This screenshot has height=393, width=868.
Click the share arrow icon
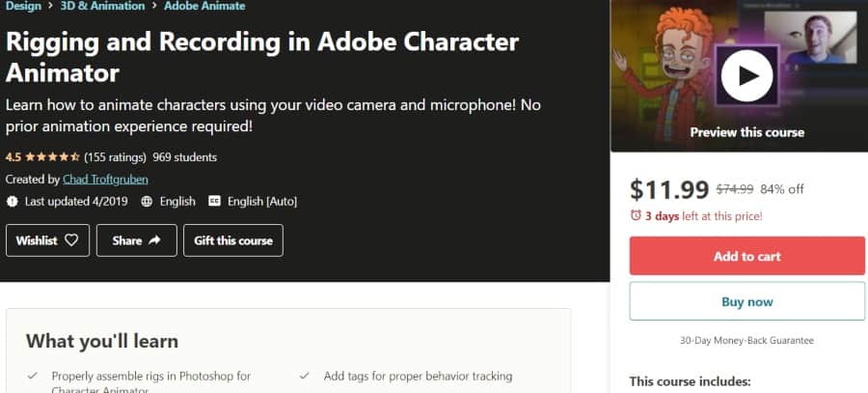point(154,240)
